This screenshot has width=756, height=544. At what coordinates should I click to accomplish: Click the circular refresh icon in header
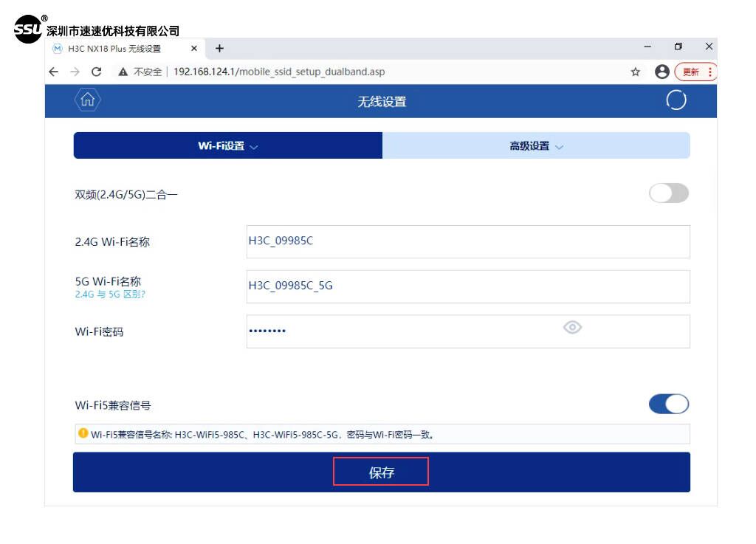point(676,100)
